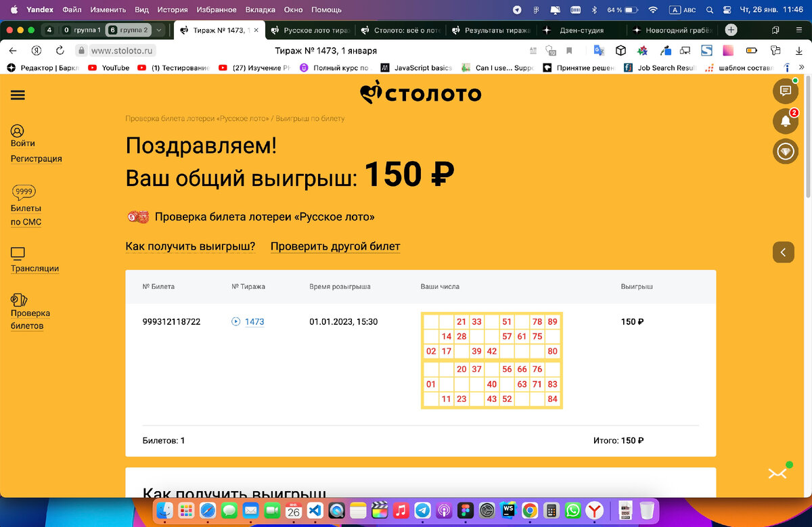Viewport: 812px width, 527px height.
Task: Open the История menu
Action: (x=172, y=9)
